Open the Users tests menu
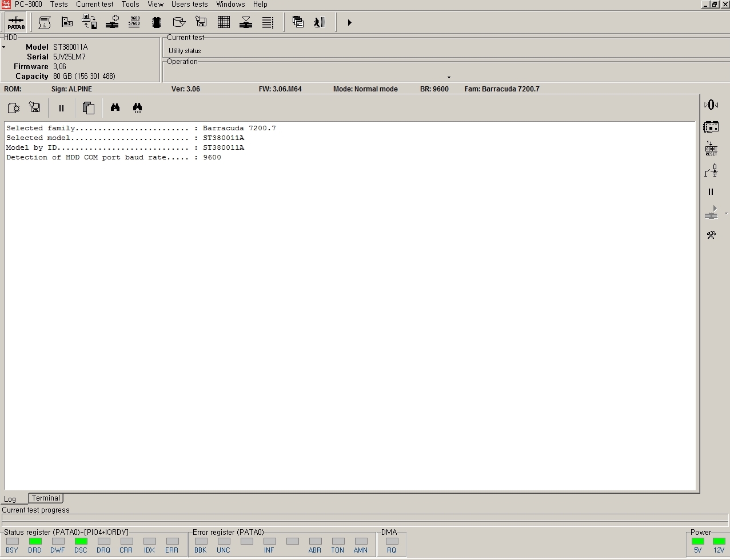730x560 pixels. pos(189,4)
